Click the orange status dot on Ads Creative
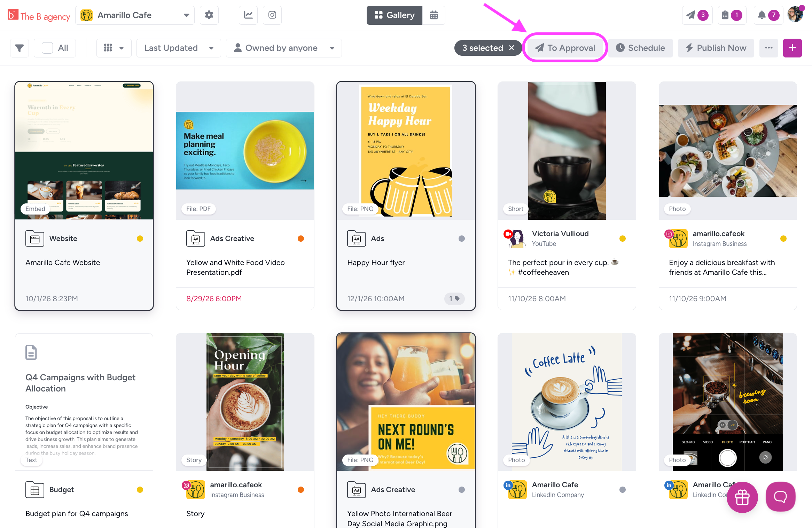Screen dimensions: 812x528 coord(301,239)
